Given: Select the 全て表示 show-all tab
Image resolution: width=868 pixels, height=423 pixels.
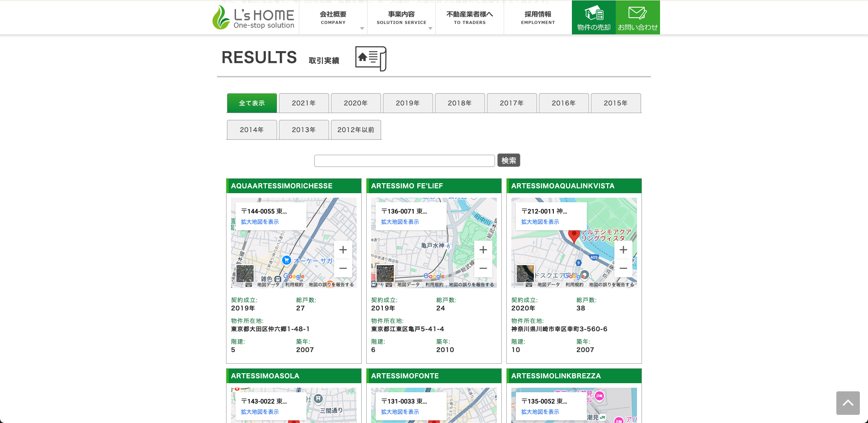Looking at the screenshot, I should point(252,103).
